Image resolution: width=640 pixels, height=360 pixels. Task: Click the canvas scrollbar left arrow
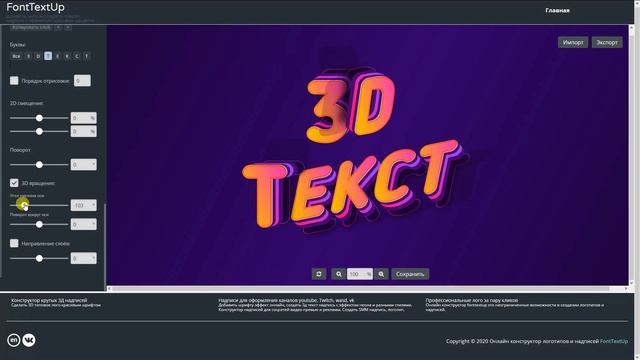[x=109, y=289]
